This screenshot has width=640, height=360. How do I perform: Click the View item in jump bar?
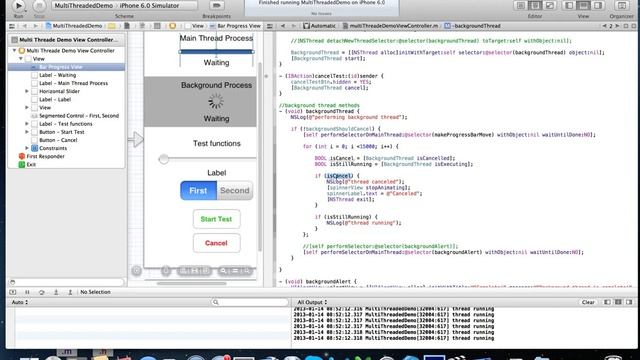(195, 26)
